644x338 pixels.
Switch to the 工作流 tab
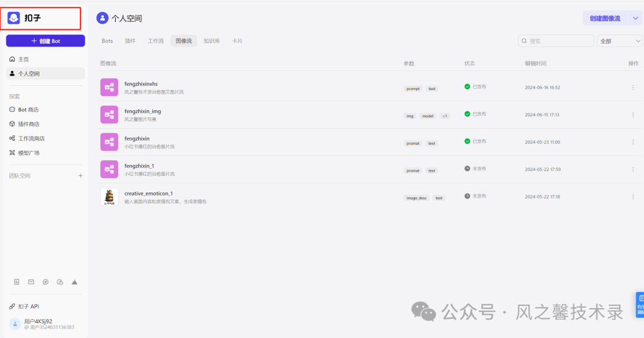coord(156,41)
